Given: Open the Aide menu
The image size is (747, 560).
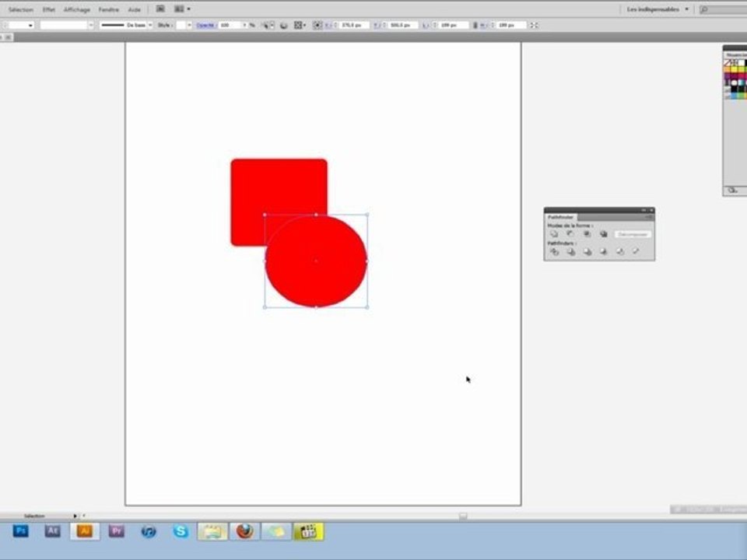Looking at the screenshot, I should [135, 9].
